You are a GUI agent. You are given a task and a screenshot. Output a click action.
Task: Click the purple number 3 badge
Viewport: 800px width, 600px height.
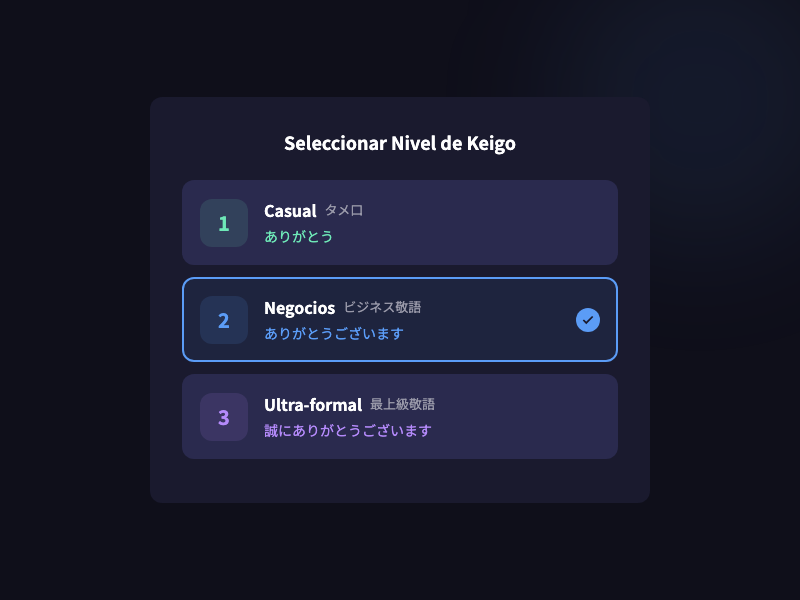pyautogui.click(x=223, y=417)
